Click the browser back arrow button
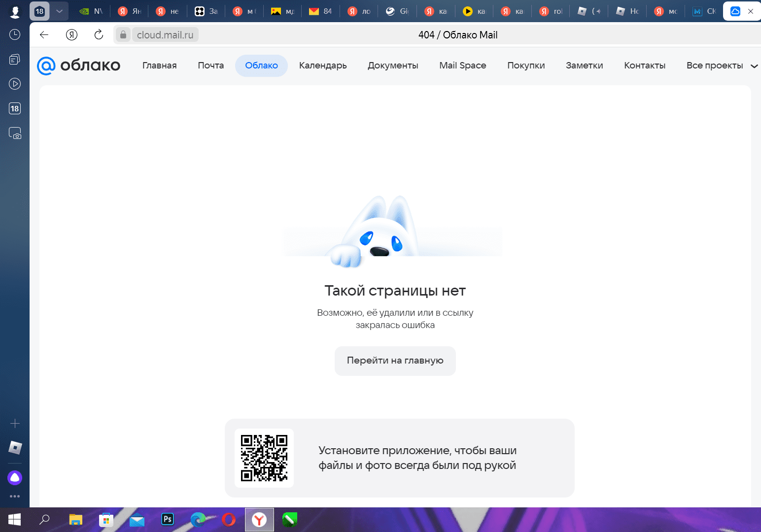This screenshot has width=761, height=532. click(x=44, y=34)
